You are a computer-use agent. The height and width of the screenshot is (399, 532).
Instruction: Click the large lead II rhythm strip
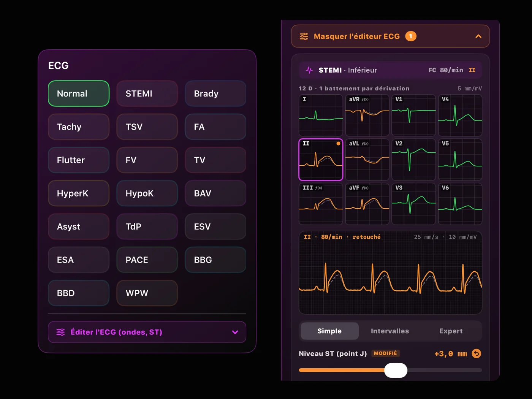(x=391, y=273)
